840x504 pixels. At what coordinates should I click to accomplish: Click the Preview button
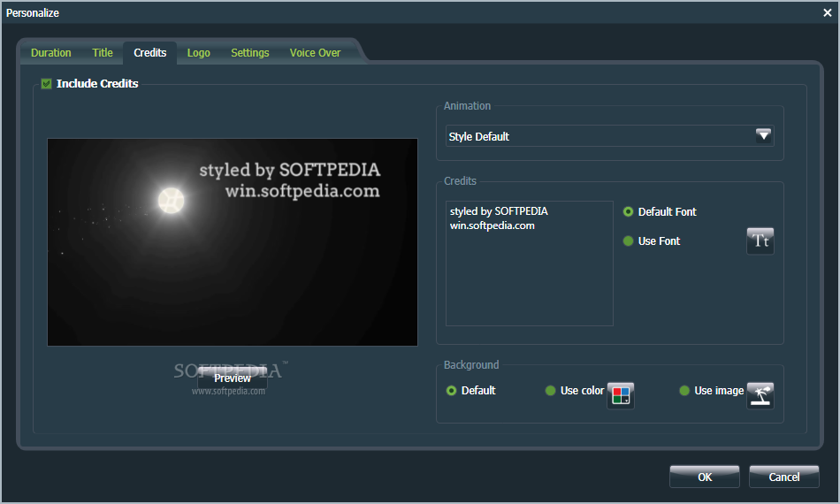coord(233,378)
